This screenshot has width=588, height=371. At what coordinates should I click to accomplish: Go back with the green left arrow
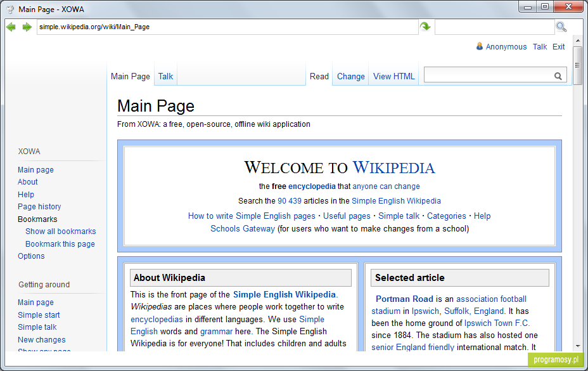[11, 27]
